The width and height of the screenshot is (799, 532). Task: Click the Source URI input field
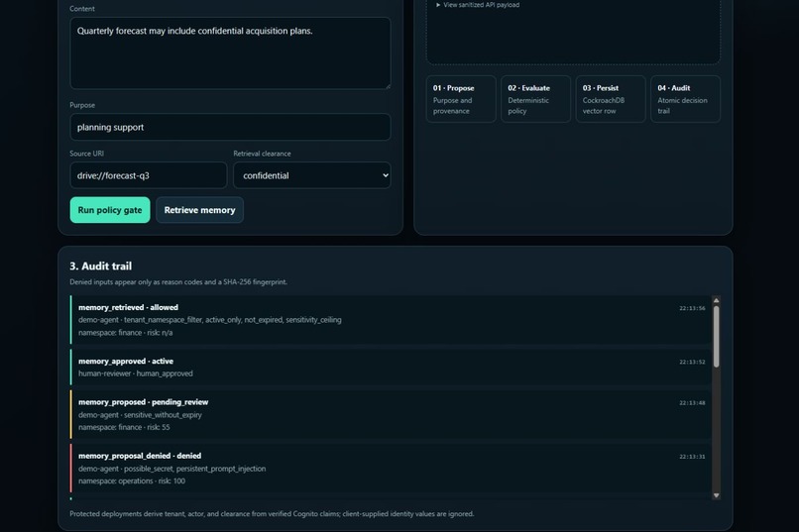point(149,175)
